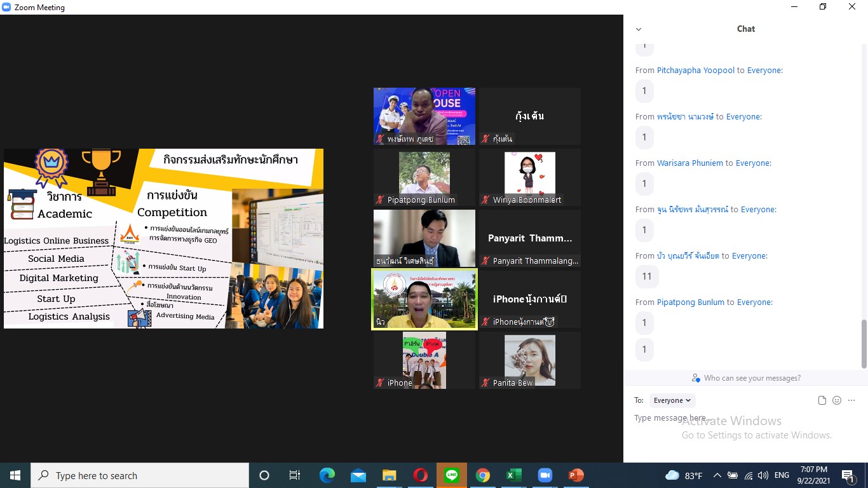Open the 'Everyone' recipient dropdown
This screenshot has width=868, height=488.
pyautogui.click(x=672, y=400)
